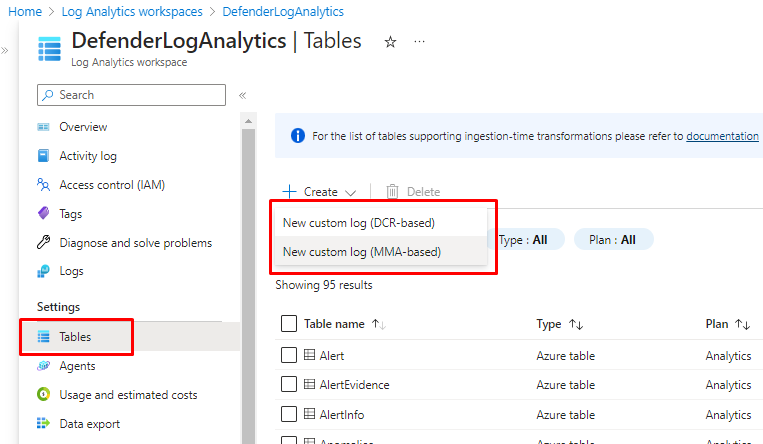Click the Overview icon in sidebar
763x444 pixels.
point(43,127)
